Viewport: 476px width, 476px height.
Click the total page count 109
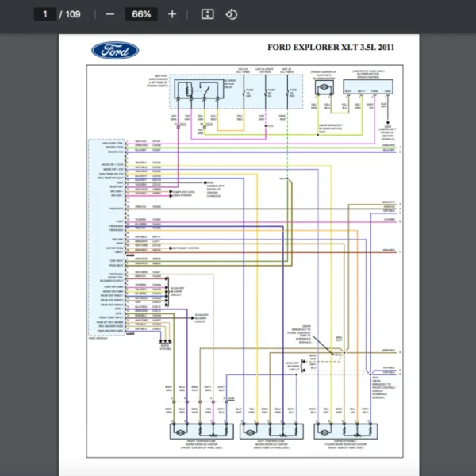pos(72,14)
